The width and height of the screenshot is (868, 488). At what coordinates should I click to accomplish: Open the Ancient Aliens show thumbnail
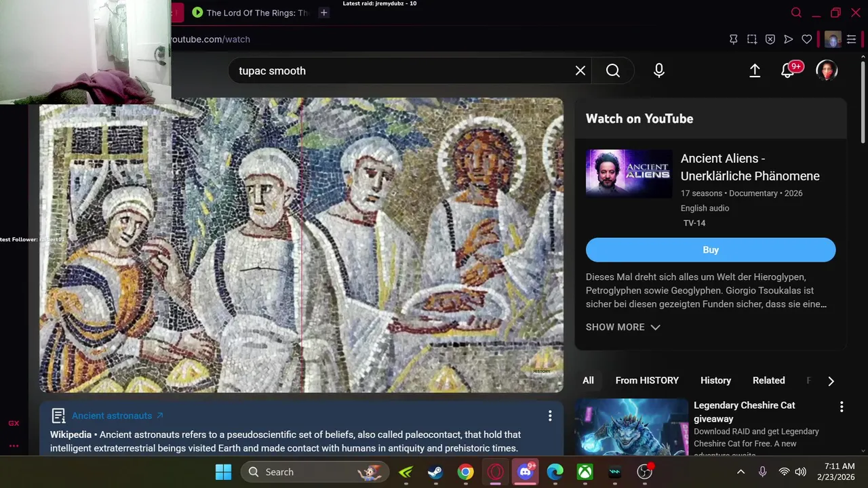629,174
